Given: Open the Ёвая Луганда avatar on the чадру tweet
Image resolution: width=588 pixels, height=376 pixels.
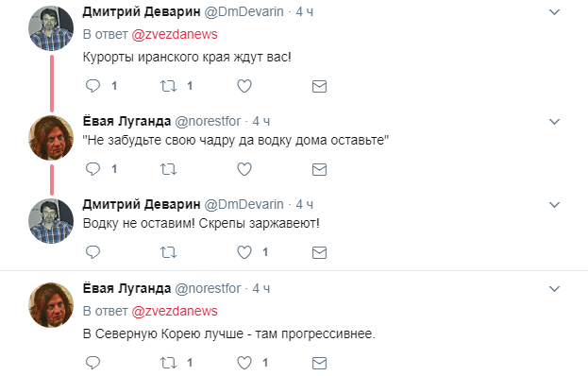Looking at the screenshot, I should coord(51,138).
